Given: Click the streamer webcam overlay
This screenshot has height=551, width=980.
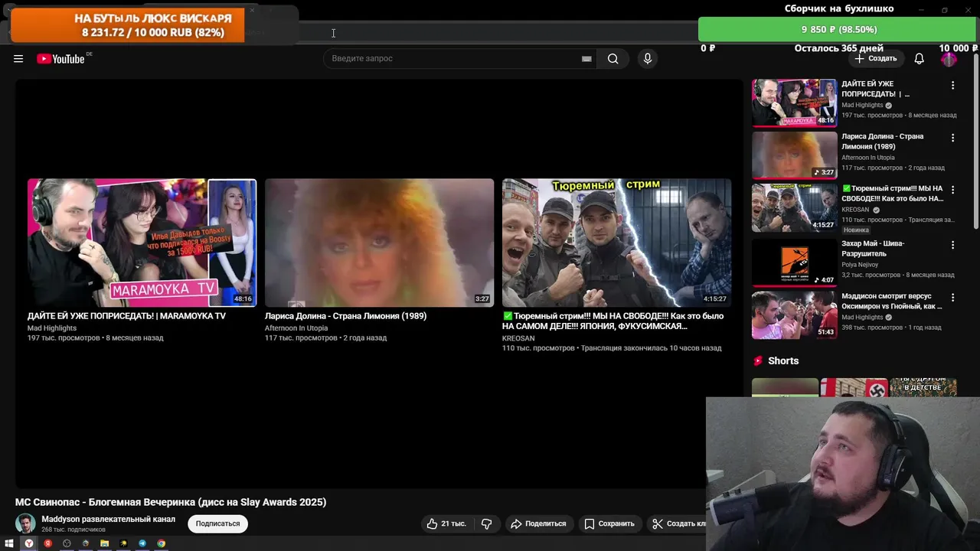Looking at the screenshot, I should click(842, 474).
